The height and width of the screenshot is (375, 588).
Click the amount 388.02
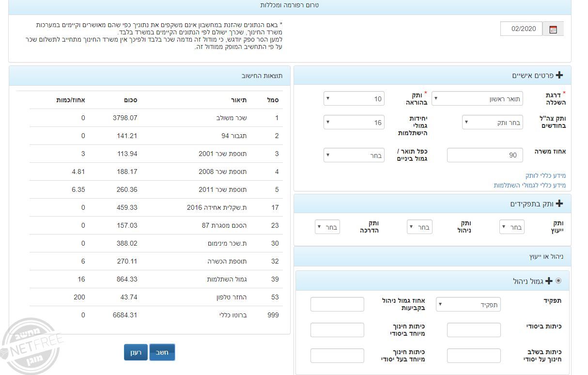click(x=127, y=243)
